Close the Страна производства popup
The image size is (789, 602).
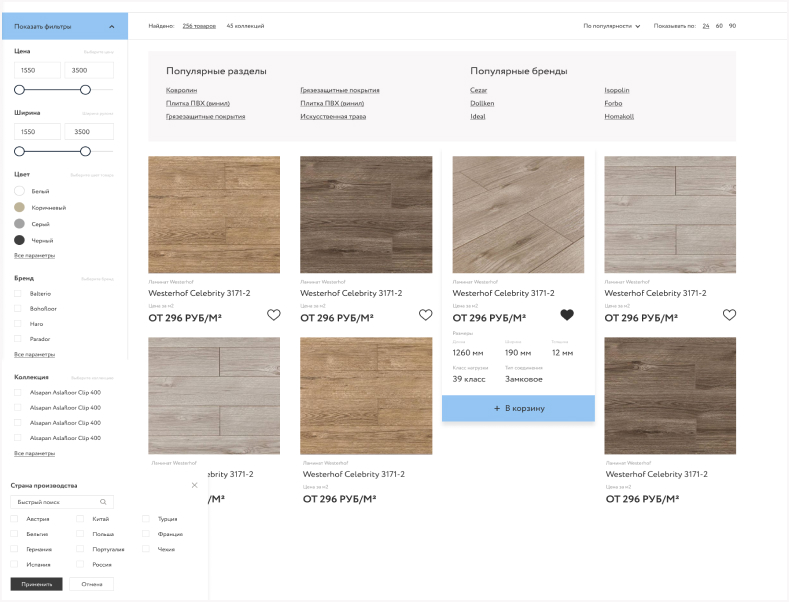[x=194, y=485]
